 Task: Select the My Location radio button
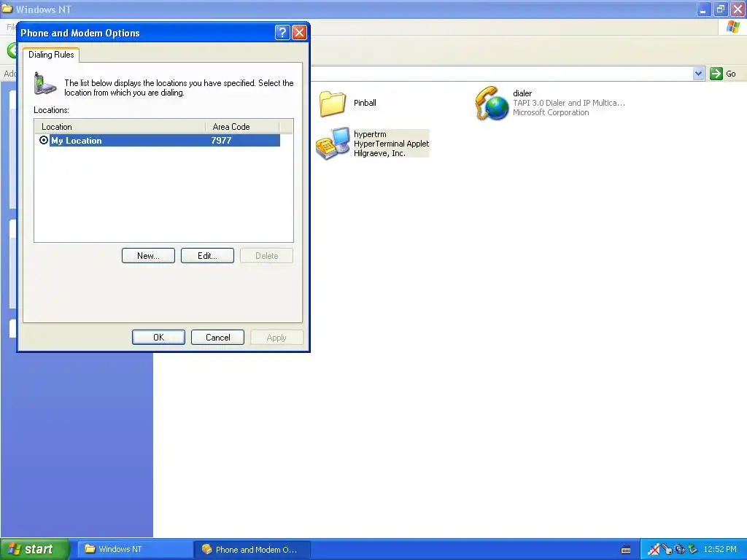pyautogui.click(x=43, y=140)
